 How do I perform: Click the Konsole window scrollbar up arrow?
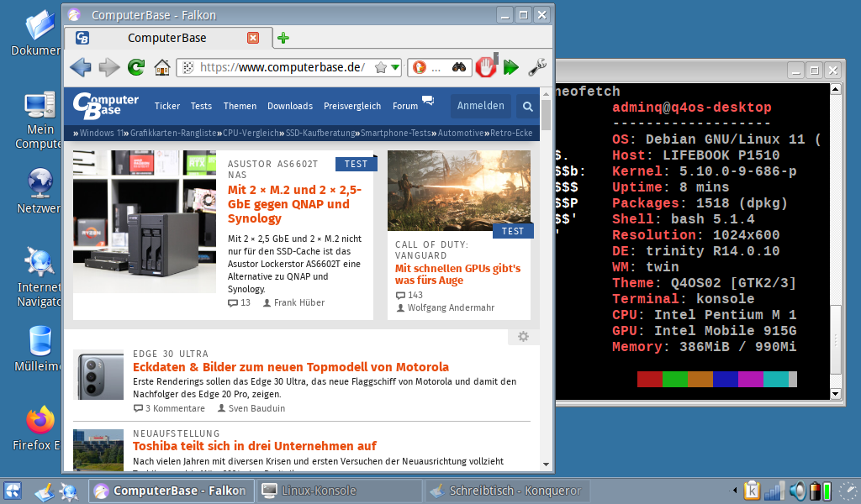click(835, 89)
